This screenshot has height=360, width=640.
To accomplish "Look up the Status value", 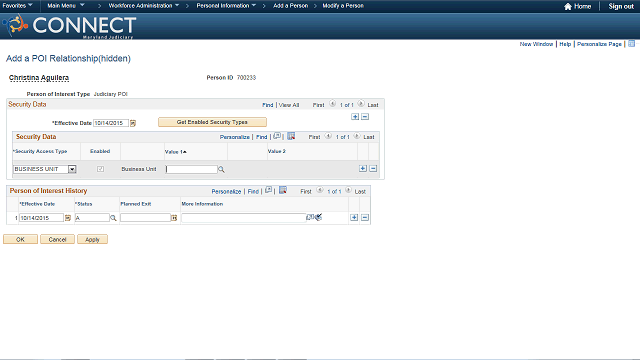I will pyautogui.click(x=113, y=218).
